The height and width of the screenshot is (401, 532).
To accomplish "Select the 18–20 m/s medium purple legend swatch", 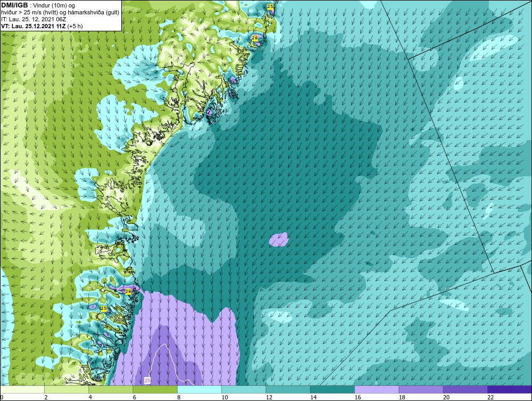I will 421,389.
